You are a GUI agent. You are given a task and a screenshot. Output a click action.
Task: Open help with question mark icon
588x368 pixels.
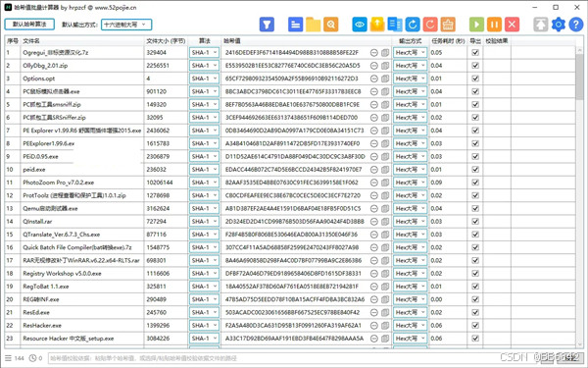point(576,25)
